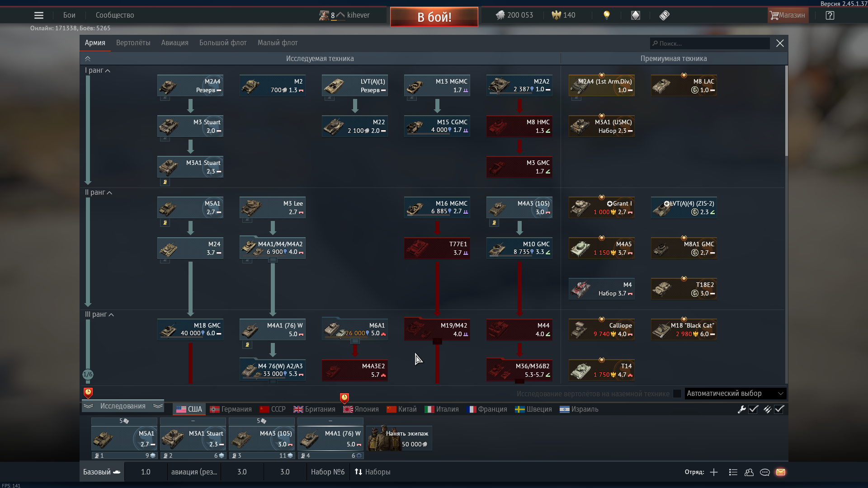The width and height of the screenshot is (868, 488).
Task: Select the авиация (рез... preset
Action: tap(194, 472)
